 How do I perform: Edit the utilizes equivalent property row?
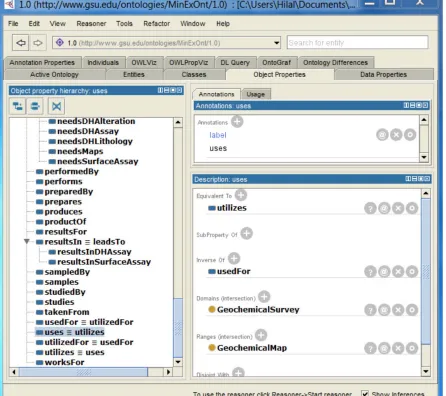click(x=412, y=208)
